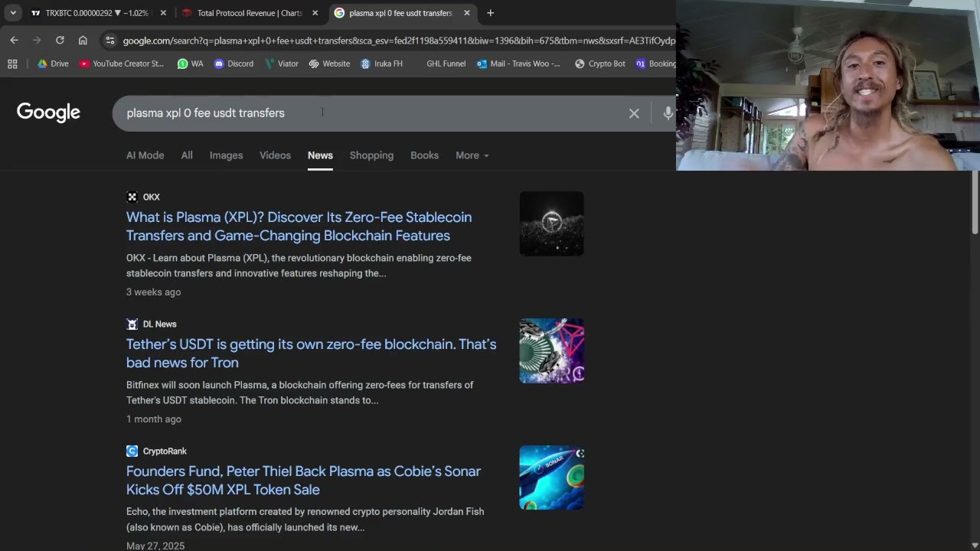The image size is (980, 551).
Task: Click the 'May 27, 2025' date
Action: click(x=155, y=546)
